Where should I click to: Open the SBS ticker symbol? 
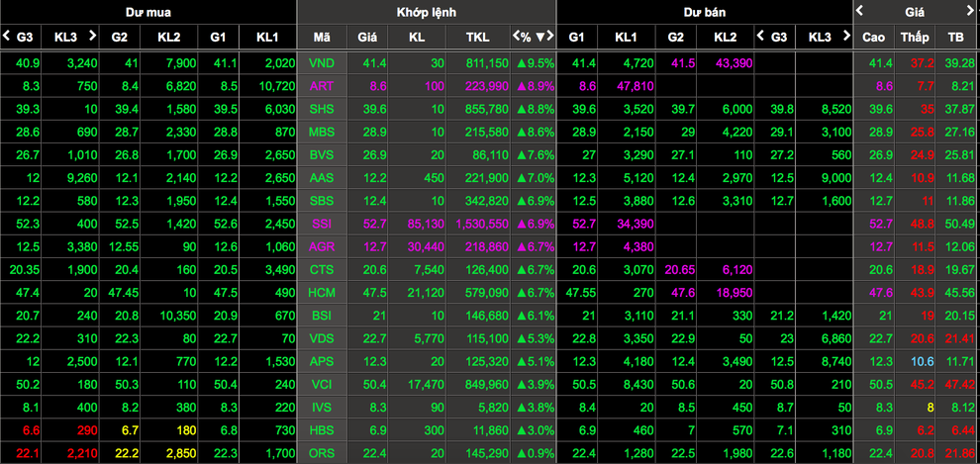click(322, 201)
